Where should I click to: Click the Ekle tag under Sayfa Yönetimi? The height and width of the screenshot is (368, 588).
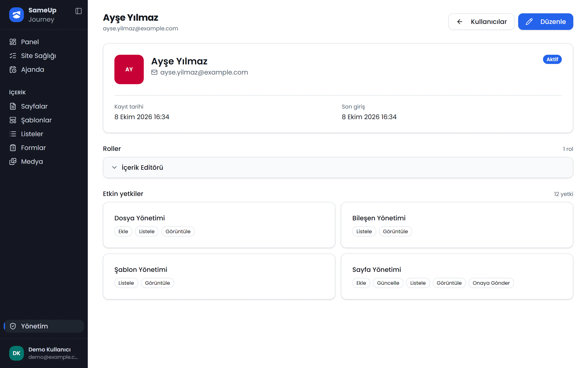coord(361,283)
